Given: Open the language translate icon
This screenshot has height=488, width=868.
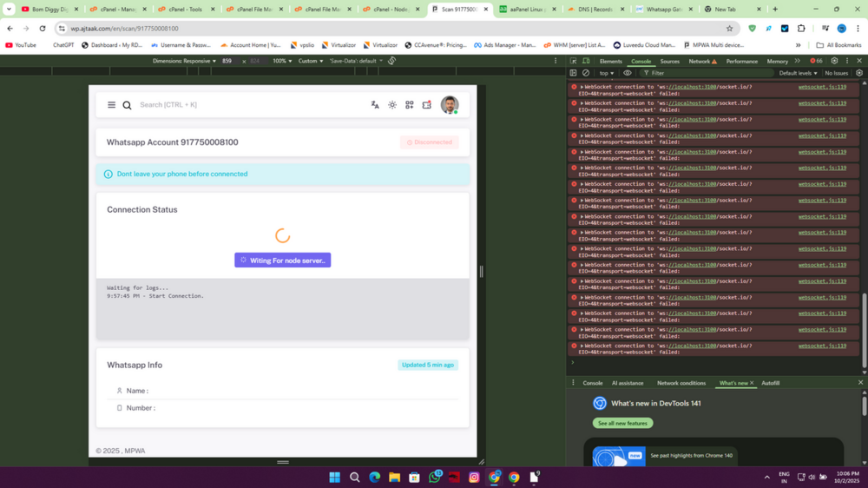Looking at the screenshot, I should pos(375,105).
